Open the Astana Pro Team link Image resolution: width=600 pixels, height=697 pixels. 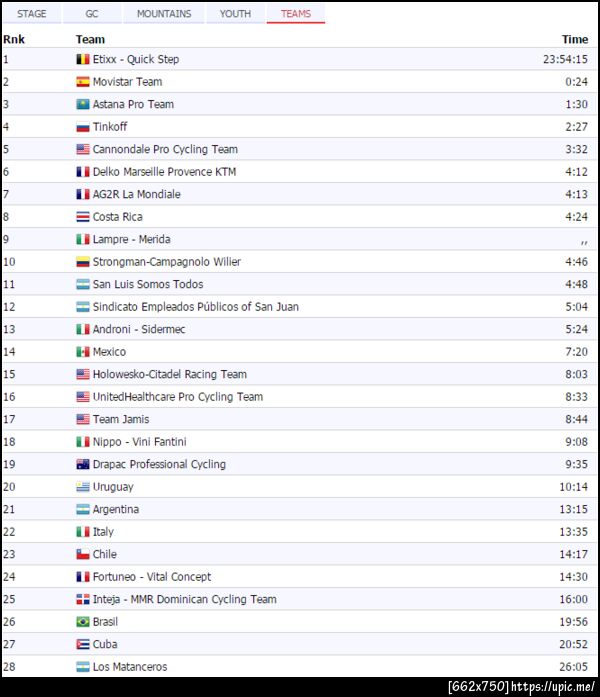click(133, 104)
